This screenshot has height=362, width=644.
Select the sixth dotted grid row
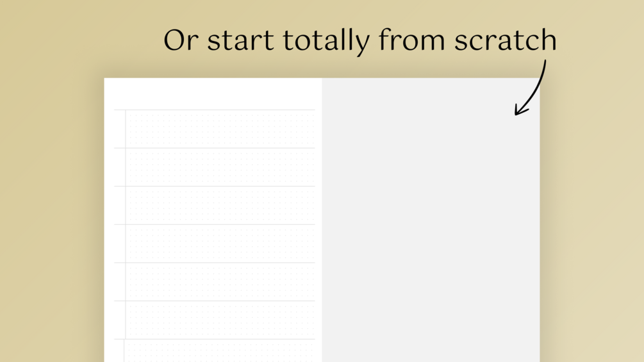coord(220,320)
